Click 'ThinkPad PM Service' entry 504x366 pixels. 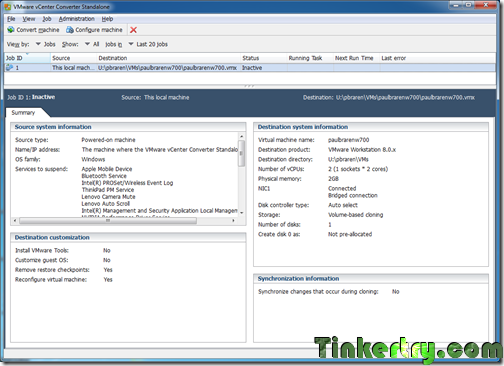(x=108, y=190)
